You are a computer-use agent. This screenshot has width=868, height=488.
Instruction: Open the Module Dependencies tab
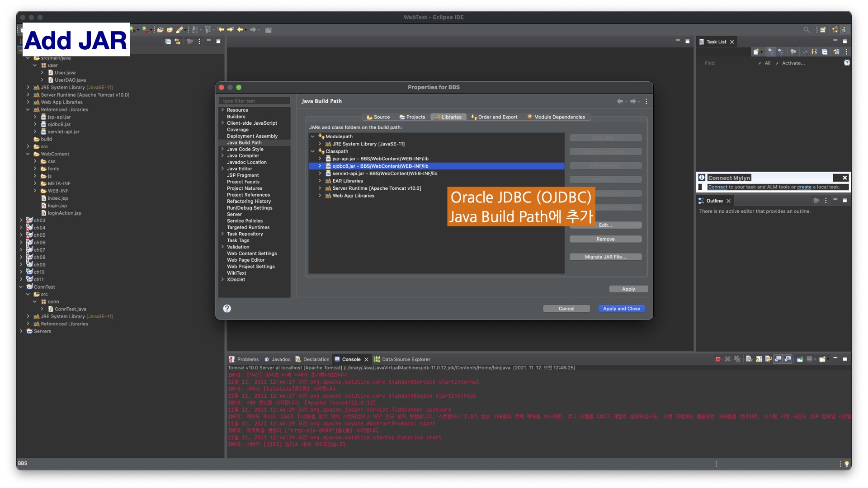556,117
